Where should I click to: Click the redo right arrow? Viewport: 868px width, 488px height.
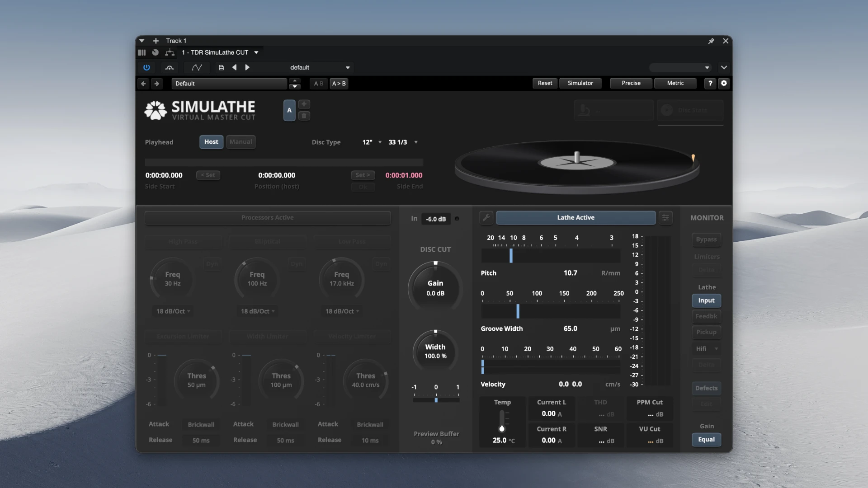point(156,84)
